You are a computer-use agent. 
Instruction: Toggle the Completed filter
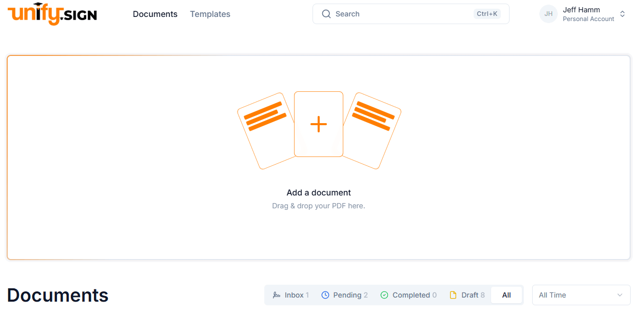[408, 294]
